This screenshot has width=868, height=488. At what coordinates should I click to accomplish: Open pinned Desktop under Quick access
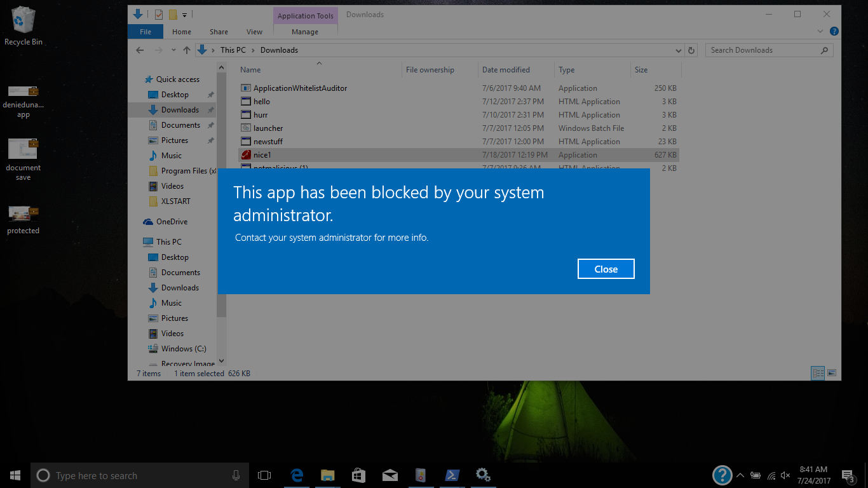pos(168,95)
